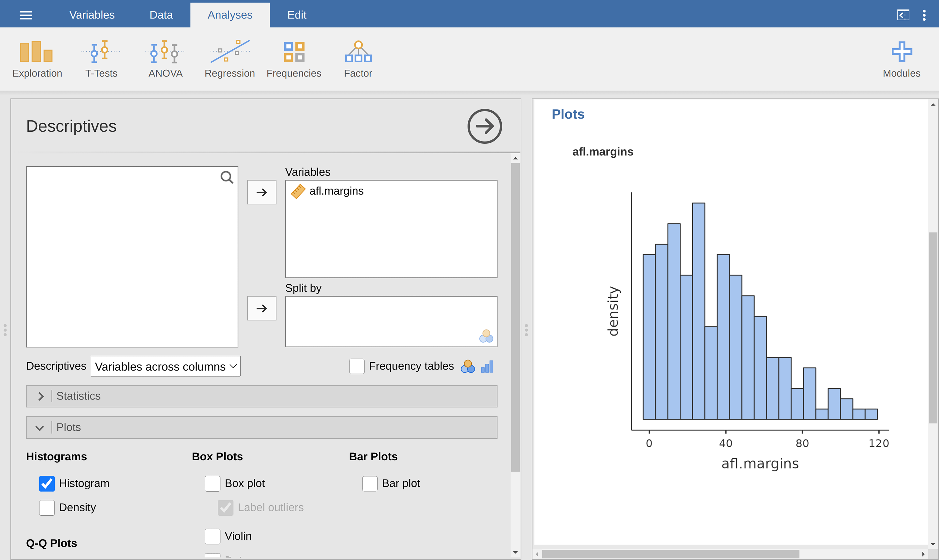Switch to the Variables tab

pos(92,15)
